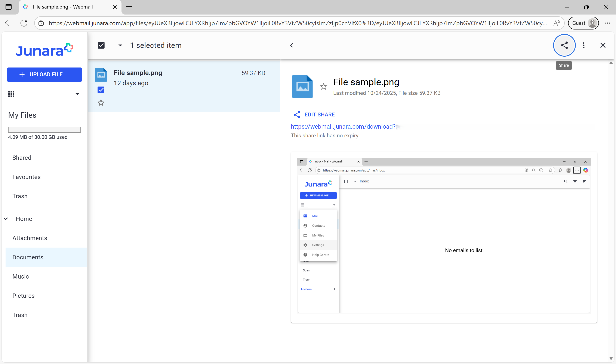
Task: Click the browser back button
Action: (x=9, y=23)
